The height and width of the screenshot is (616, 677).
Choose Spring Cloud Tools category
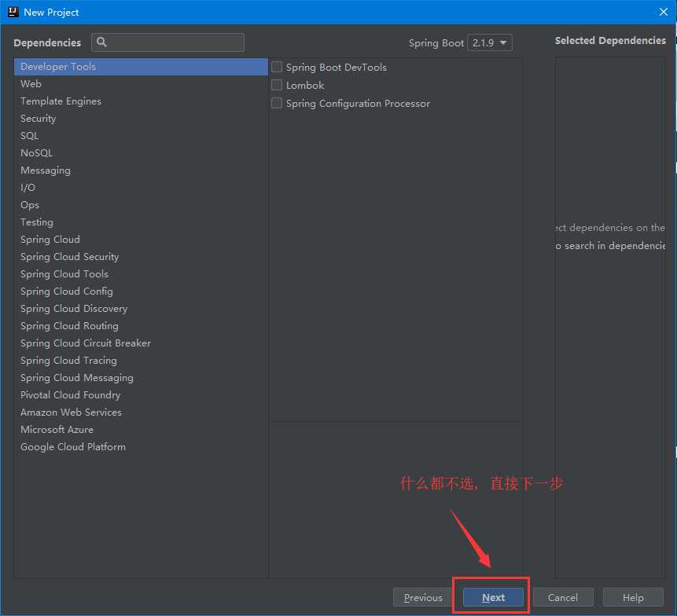coord(142,274)
